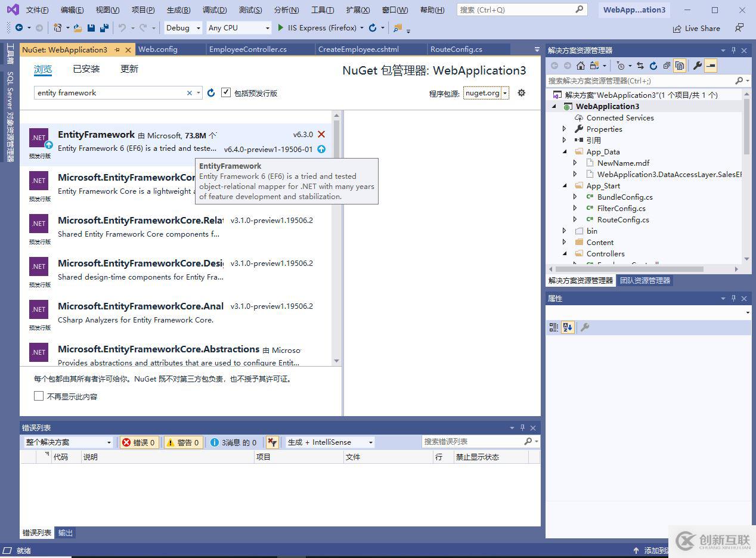The image size is (756, 558).
Task: Click Save All in the toolbar
Action: pyautogui.click(x=104, y=28)
